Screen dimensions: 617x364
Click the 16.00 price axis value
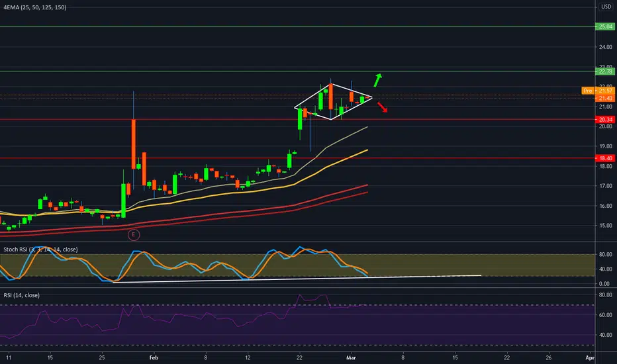[606, 206]
